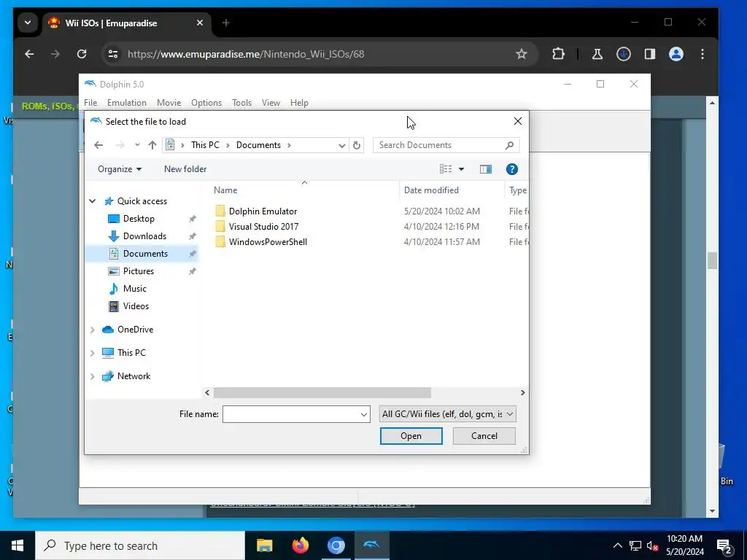Open new tab in Chrome
Viewport: 747px width, 560px height.
(x=226, y=23)
